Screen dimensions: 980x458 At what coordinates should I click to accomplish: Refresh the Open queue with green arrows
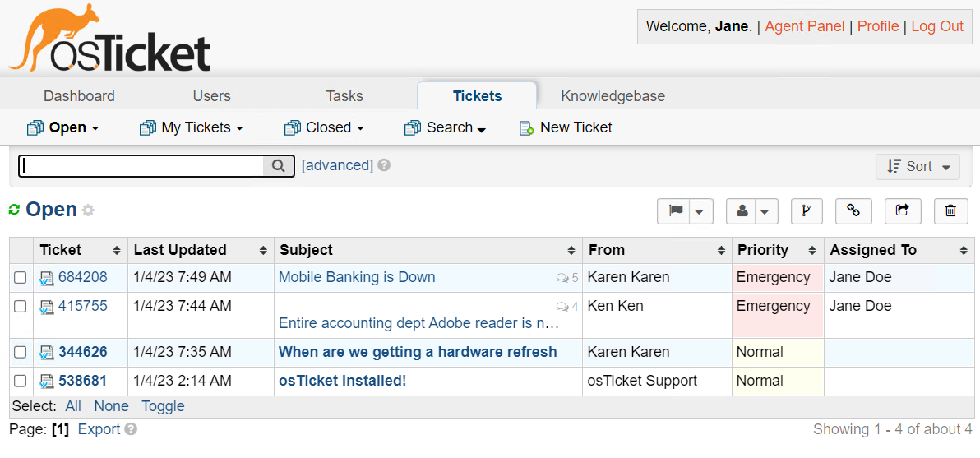click(x=14, y=210)
